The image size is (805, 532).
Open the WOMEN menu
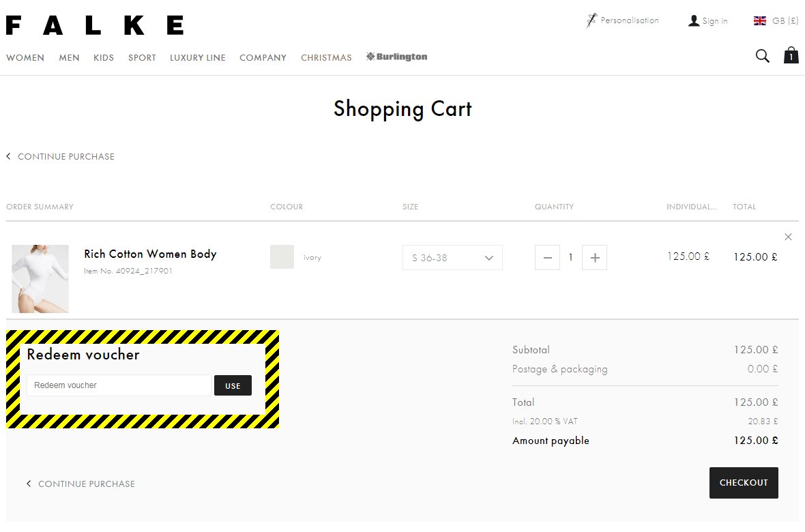click(25, 57)
